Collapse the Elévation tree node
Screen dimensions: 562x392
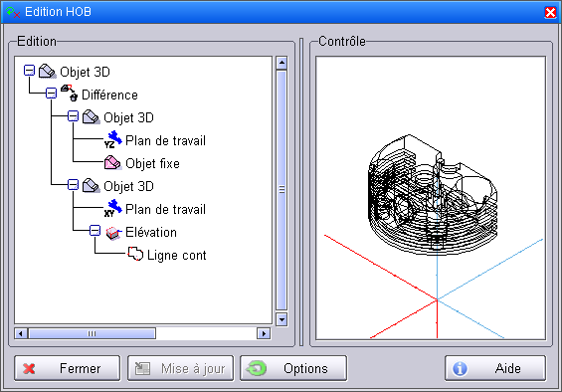94,231
